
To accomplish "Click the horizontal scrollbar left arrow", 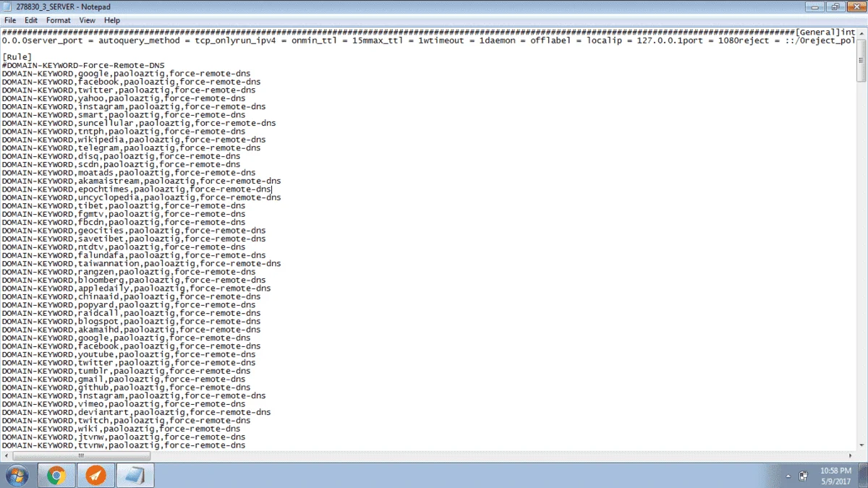I will (5, 456).
